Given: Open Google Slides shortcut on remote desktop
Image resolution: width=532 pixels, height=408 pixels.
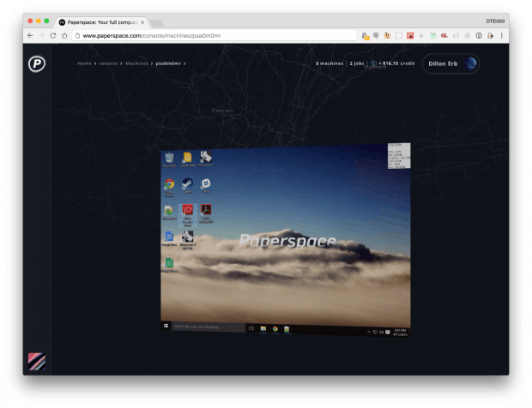Looking at the screenshot, I should (187, 159).
